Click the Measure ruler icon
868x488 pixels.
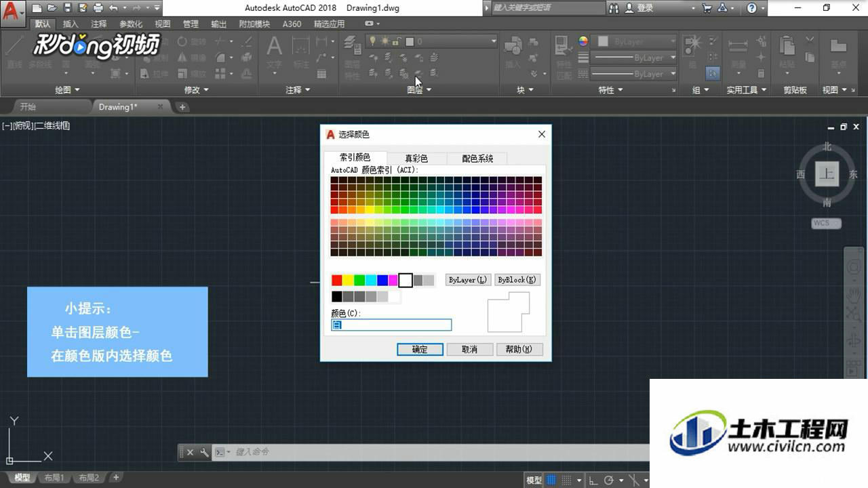pos(738,46)
